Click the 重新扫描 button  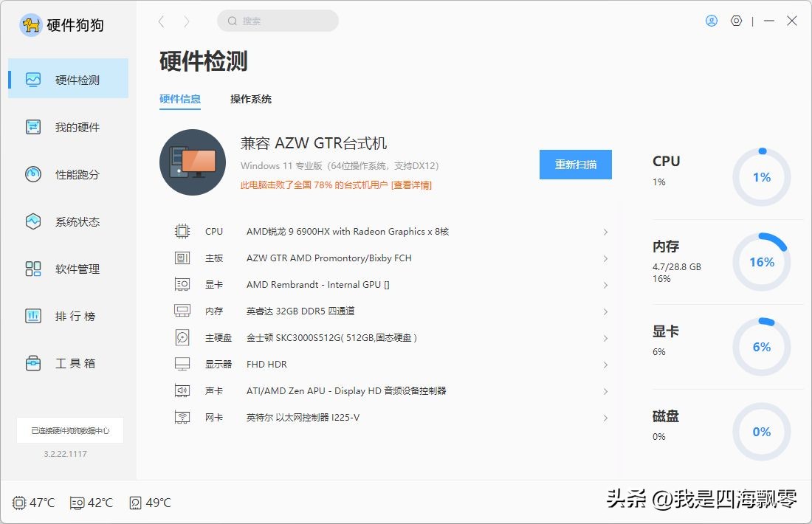[x=575, y=165]
